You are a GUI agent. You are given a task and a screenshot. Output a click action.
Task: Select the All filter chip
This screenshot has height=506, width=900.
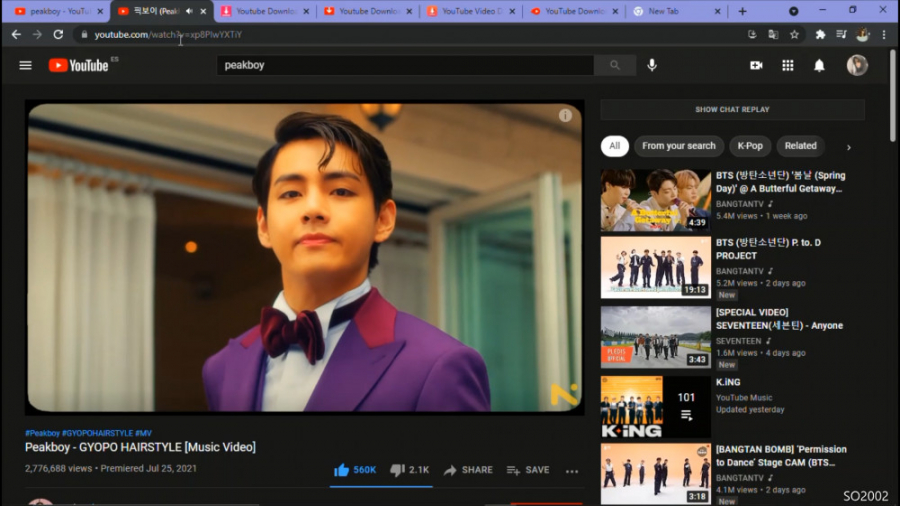pyautogui.click(x=615, y=146)
